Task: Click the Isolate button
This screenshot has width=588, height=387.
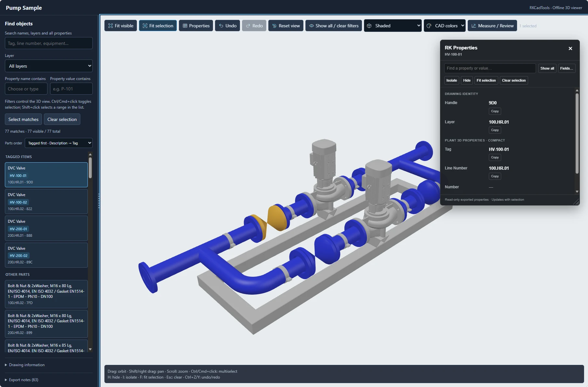Action: coord(451,80)
